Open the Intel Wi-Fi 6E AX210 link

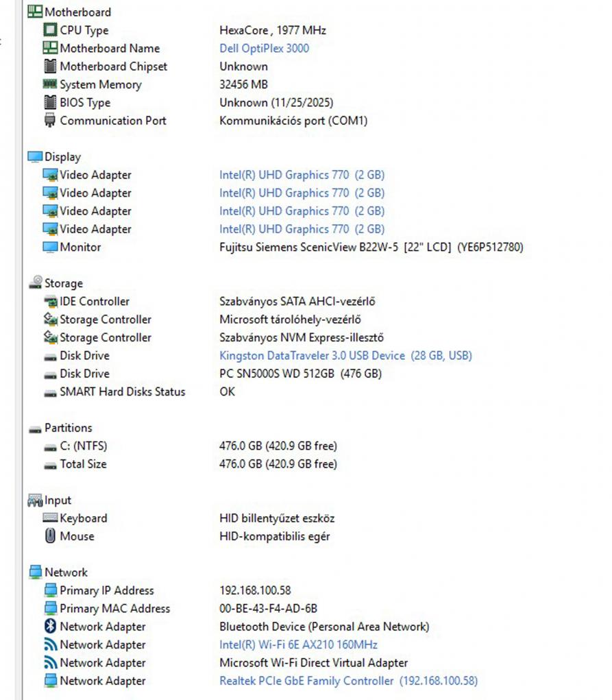(298, 645)
